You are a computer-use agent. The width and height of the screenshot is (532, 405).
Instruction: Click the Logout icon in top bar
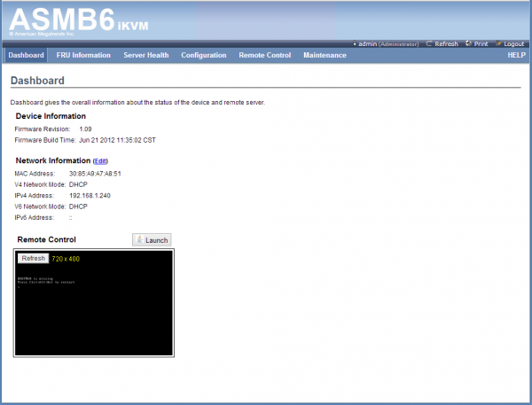tap(498, 43)
